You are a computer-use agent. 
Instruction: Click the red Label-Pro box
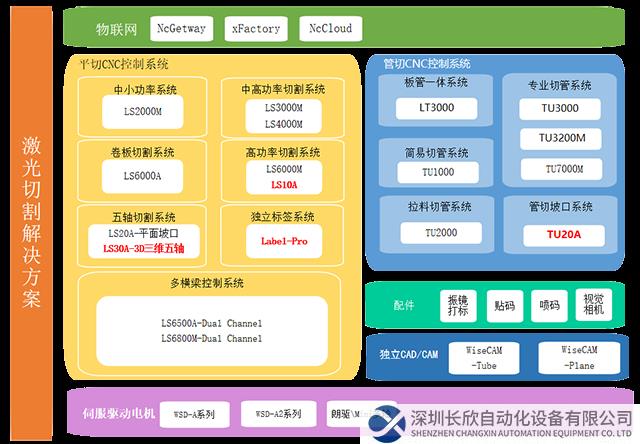[283, 242]
